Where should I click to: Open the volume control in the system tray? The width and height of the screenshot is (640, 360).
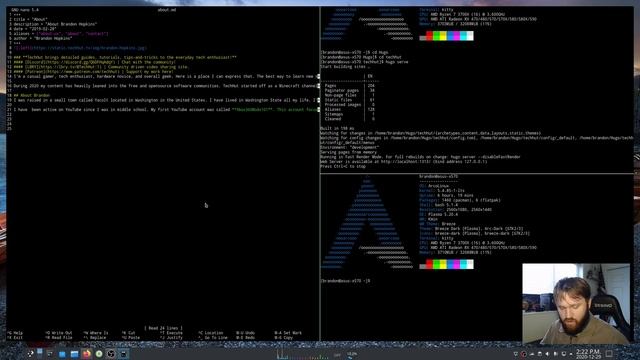click(547, 354)
